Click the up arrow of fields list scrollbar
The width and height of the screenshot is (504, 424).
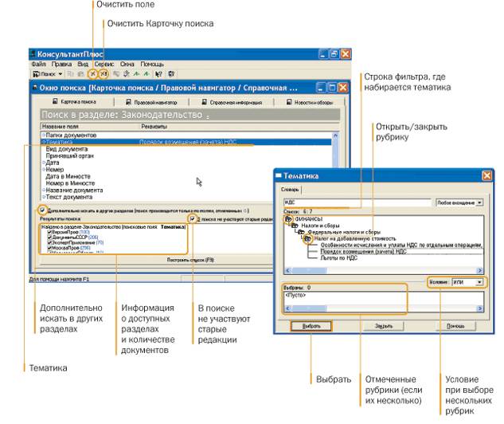[335, 135]
